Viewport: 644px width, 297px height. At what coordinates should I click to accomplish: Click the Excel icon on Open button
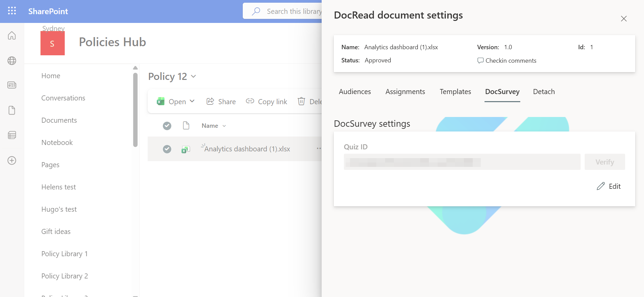(160, 101)
